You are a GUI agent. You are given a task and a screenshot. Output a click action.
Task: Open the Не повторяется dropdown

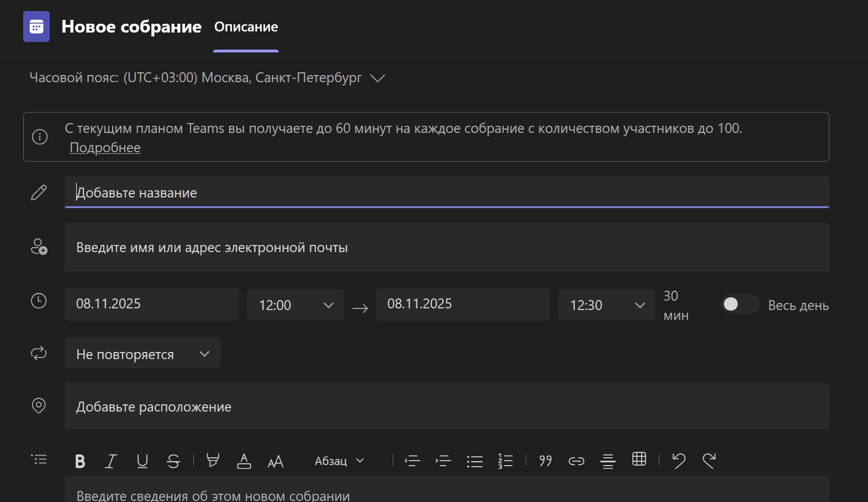point(142,354)
